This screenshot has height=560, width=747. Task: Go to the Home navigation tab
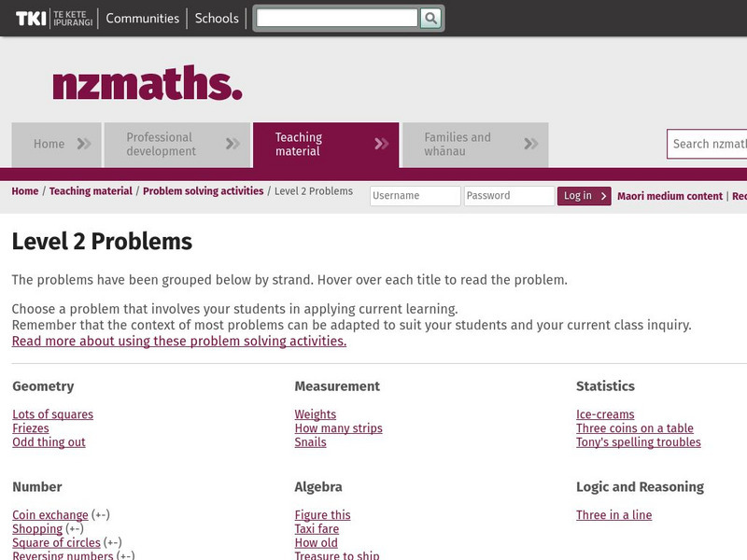(x=56, y=145)
